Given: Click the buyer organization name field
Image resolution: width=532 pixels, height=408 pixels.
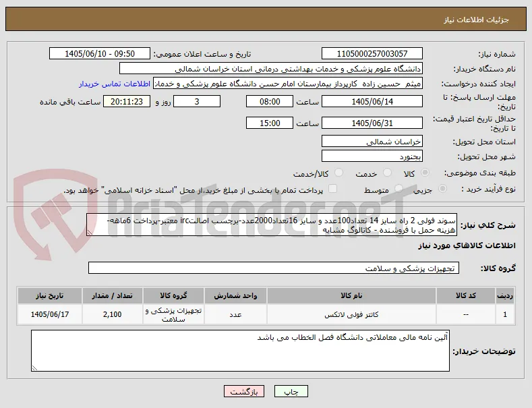Looking at the screenshot, I should (271, 69).
